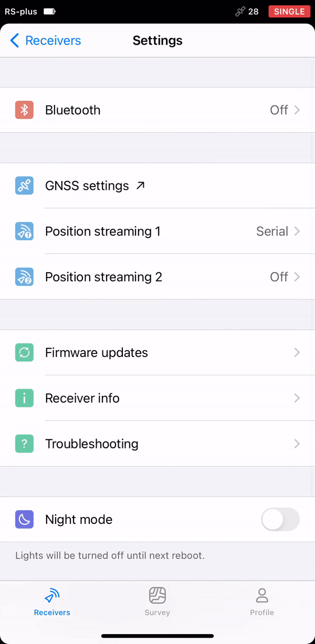Switch to the Survey tab
The image size is (315, 644).
[x=157, y=602]
